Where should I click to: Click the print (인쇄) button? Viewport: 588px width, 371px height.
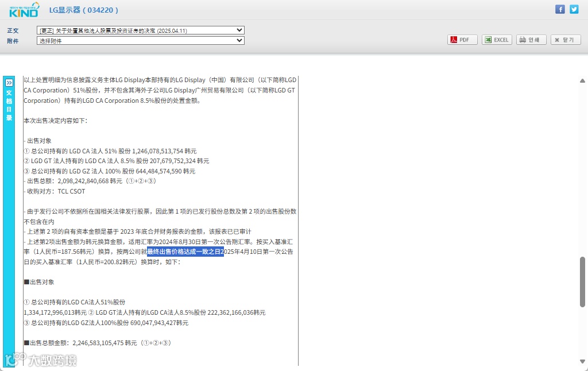[531, 40]
